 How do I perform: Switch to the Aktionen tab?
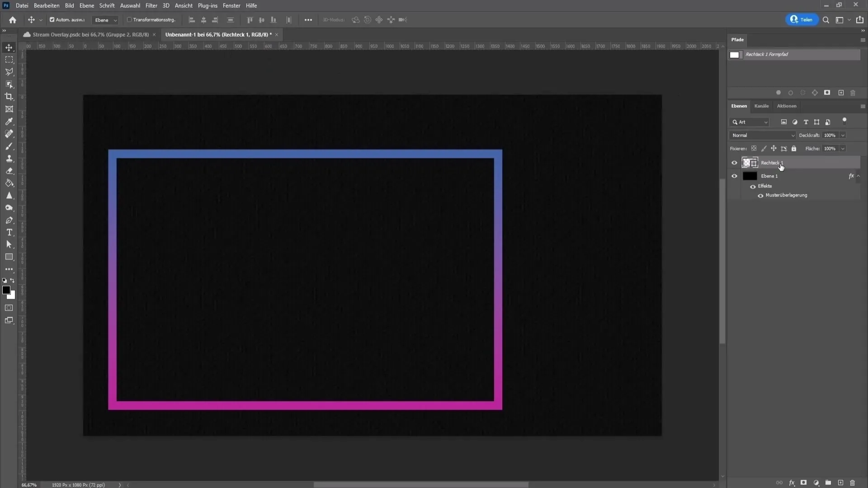(786, 106)
